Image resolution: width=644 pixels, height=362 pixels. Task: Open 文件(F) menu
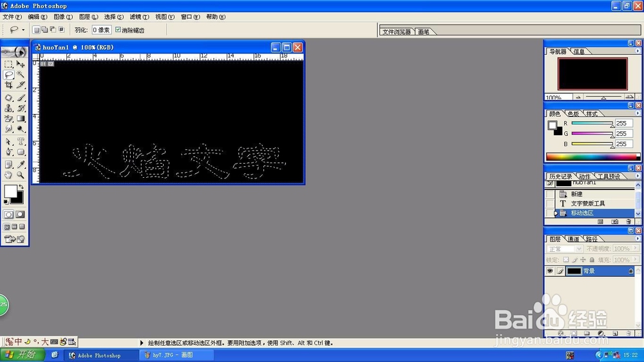[x=12, y=17]
